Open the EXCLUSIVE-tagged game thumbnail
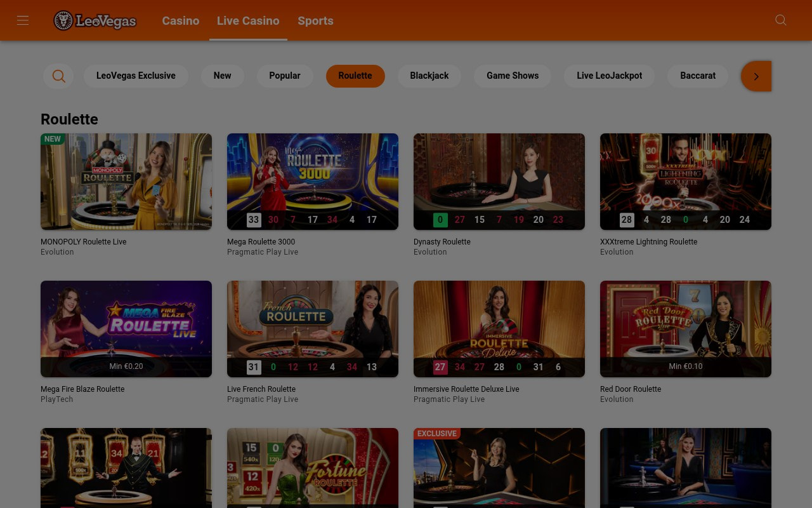The width and height of the screenshot is (812, 508). [x=499, y=468]
